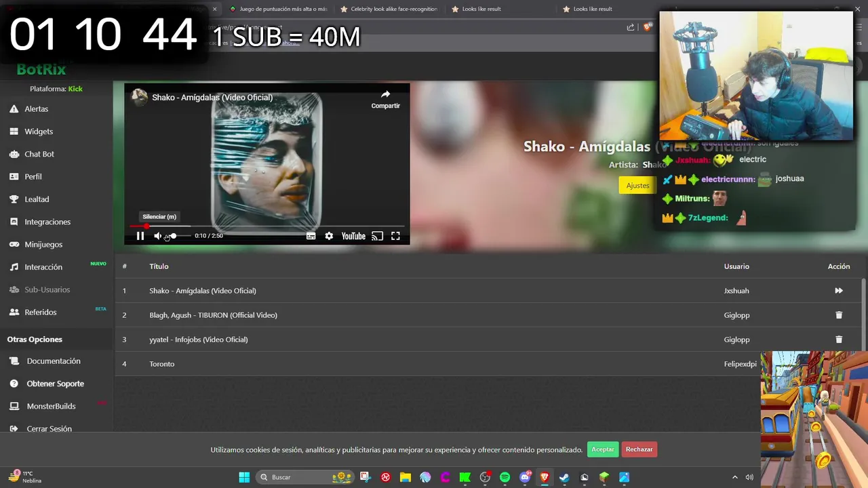The height and width of the screenshot is (488, 868).
Task: Delete the yyatel - Infojobs song
Action: point(839,340)
